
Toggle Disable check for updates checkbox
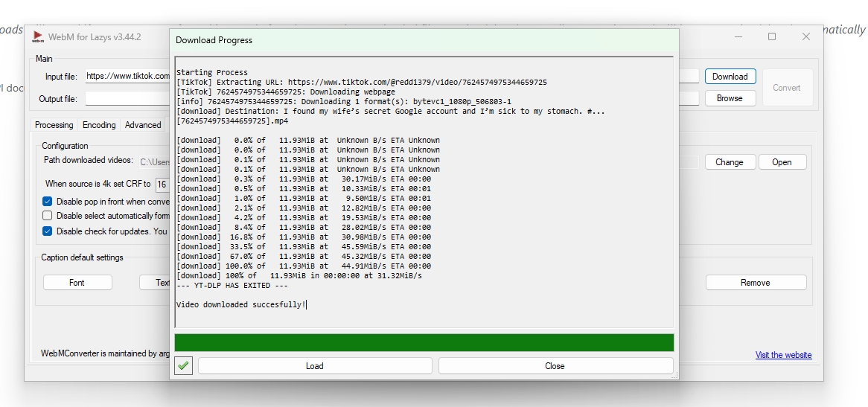(48, 231)
